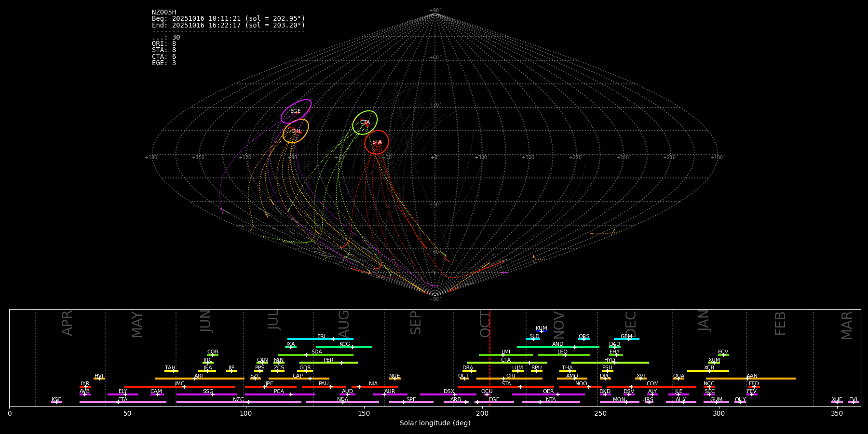This screenshot has width=868, height=434.
Task: Click the cyan ERI shower activity bar
Action: click(x=320, y=339)
